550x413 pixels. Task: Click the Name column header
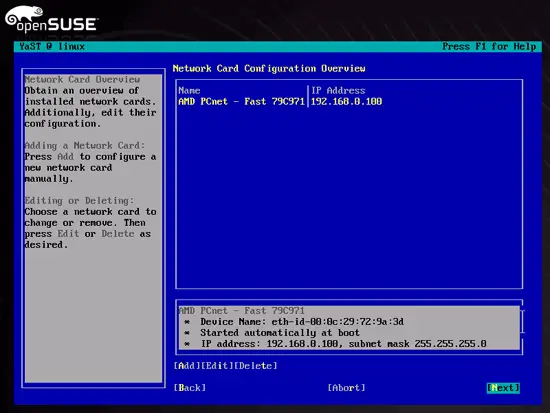(x=189, y=91)
